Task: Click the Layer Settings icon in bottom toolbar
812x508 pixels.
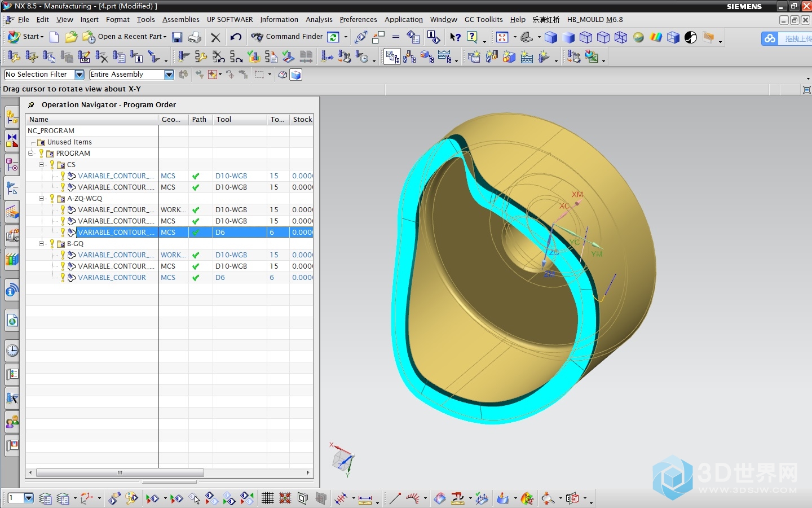Action: point(46,498)
